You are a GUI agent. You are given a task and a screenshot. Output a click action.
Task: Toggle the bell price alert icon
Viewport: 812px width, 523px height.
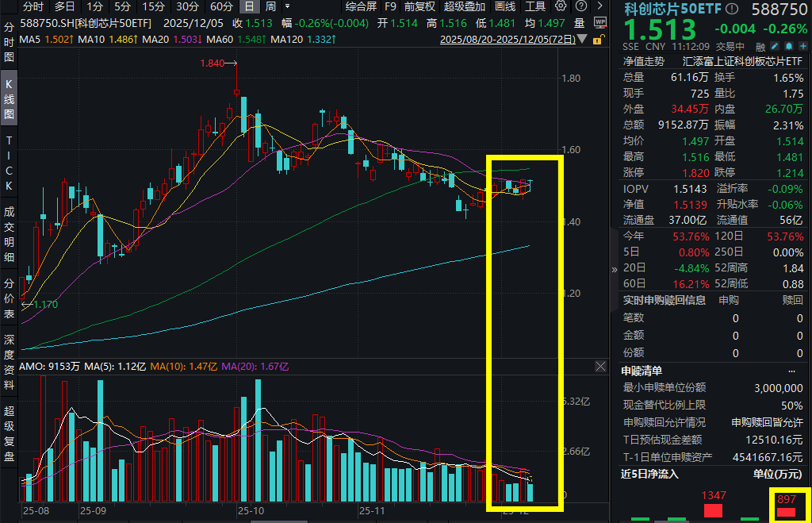click(787, 46)
